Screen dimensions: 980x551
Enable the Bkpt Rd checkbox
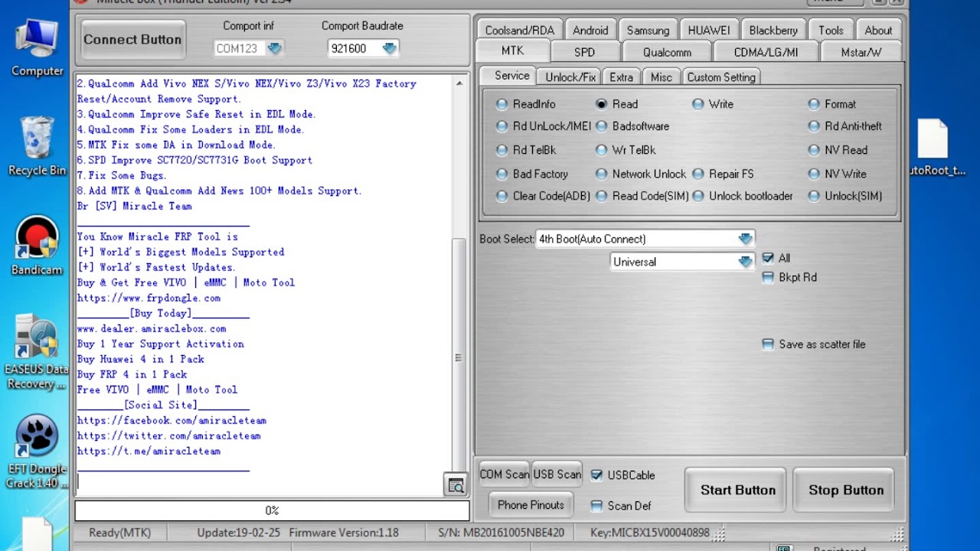click(x=768, y=277)
